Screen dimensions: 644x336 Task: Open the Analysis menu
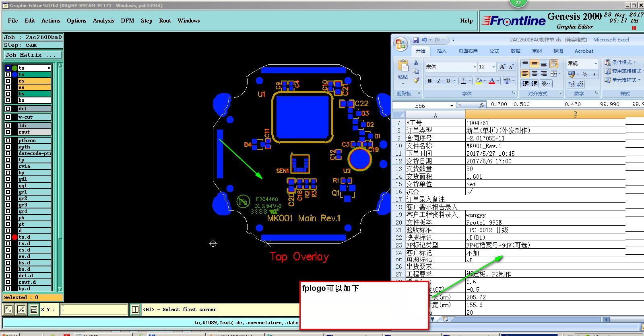click(x=103, y=21)
